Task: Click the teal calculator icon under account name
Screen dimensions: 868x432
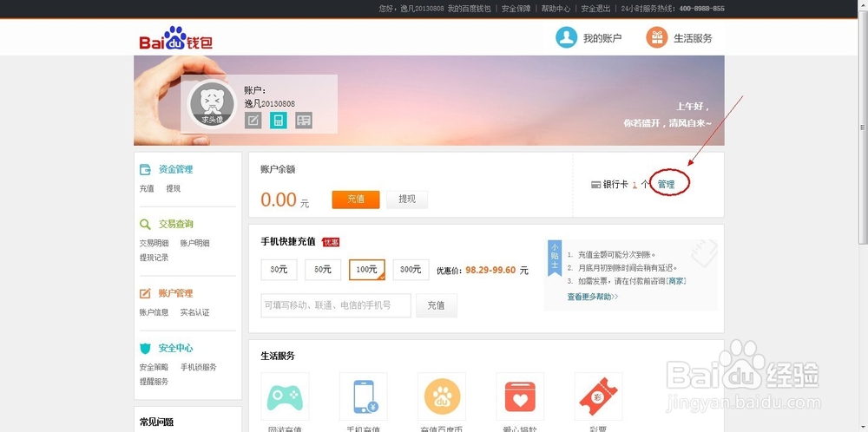Action: coord(279,120)
